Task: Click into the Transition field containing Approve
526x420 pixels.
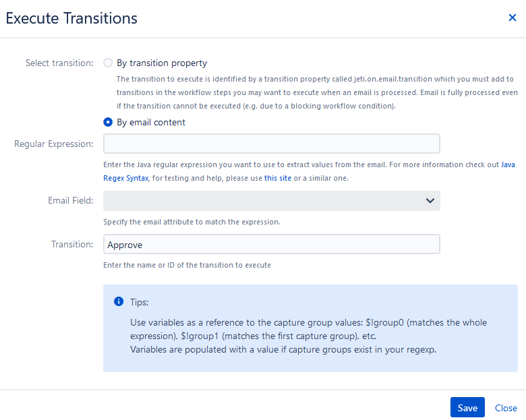Action: (271, 244)
